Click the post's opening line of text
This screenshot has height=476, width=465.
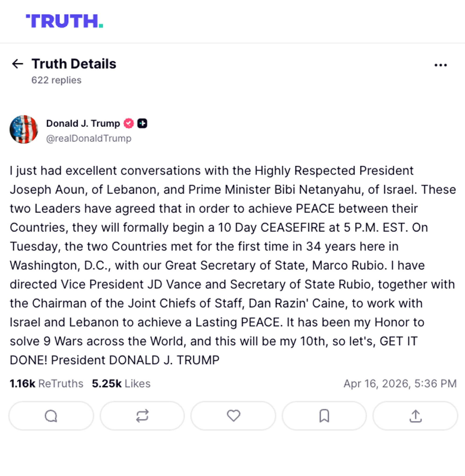pyautogui.click(x=212, y=171)
